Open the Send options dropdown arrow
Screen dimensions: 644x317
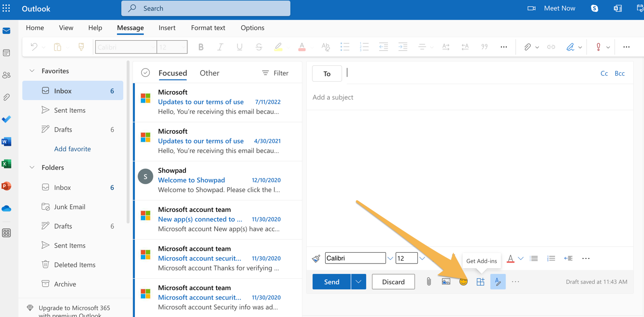359,282
